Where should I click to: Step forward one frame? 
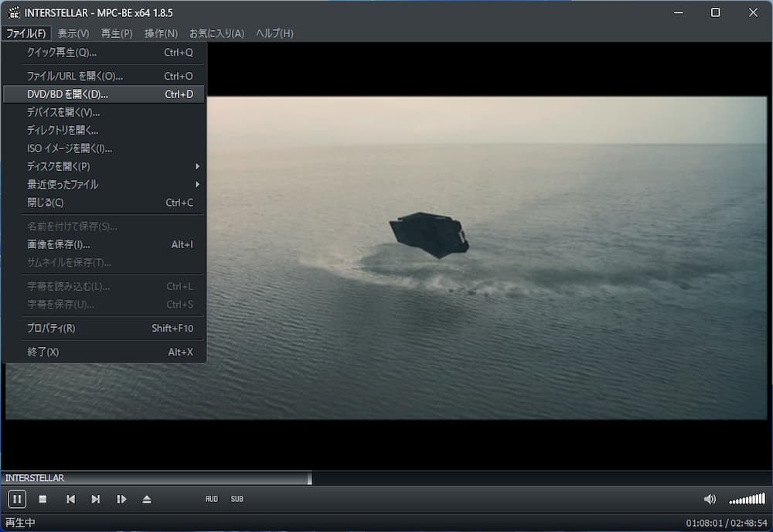(121, 499)
